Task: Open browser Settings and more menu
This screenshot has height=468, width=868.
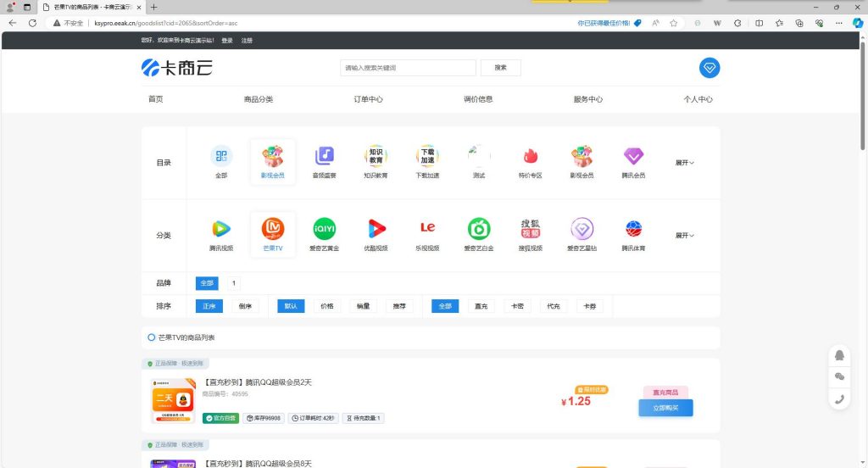Action: [x=838, y=23]
